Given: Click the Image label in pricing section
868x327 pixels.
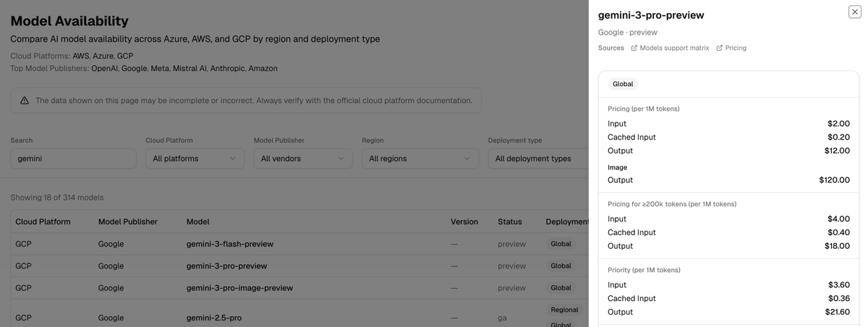Looking at the screenshot, I should tap(617, 167).
